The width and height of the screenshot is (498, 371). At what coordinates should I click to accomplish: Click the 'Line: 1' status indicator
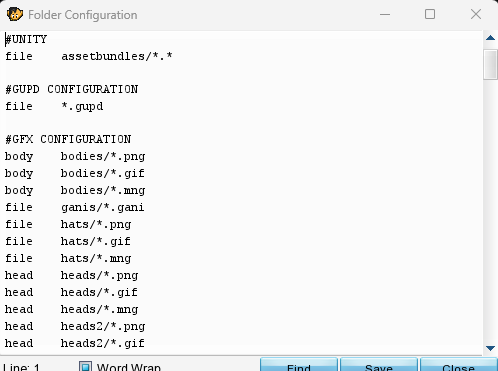click(21, 367)
